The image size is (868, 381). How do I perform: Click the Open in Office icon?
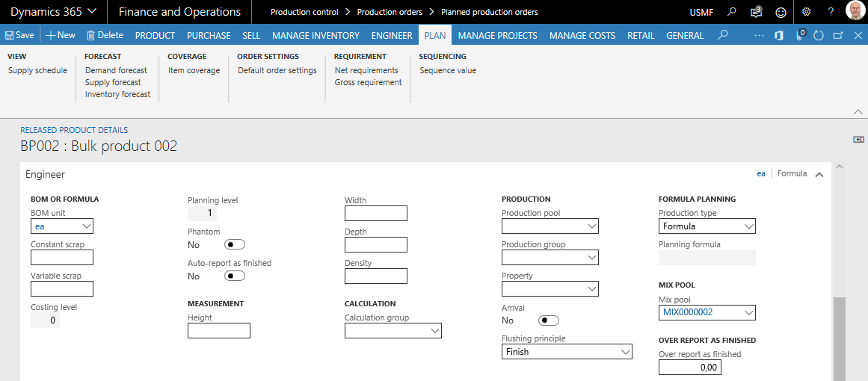click(x=779, y=35)
